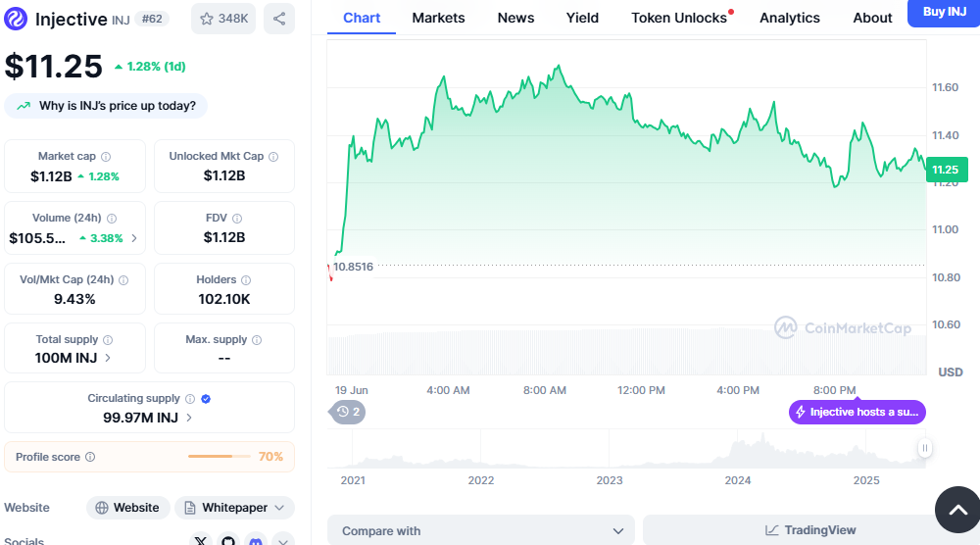
Task: Click Profile score info icon
Action: 90,457
